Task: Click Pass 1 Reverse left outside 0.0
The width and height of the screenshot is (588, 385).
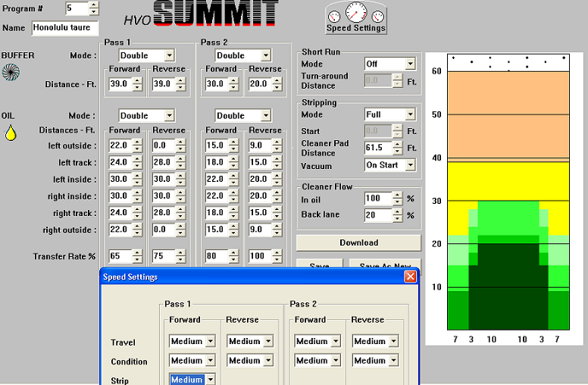Action: pos(164,146)
